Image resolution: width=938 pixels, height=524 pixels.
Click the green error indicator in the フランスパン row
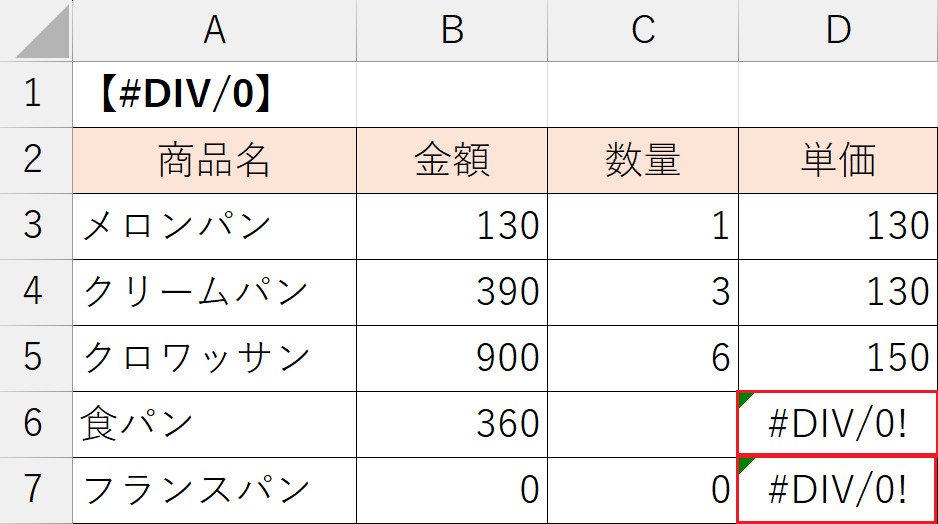745,465
